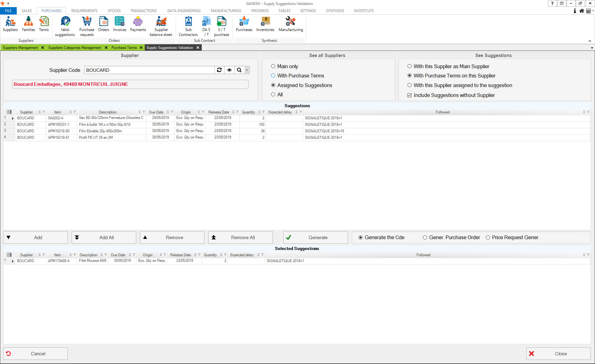Switch to the STOCKS ribbon tab
This screenshot has height=364, width=595.
click(114, 11)
